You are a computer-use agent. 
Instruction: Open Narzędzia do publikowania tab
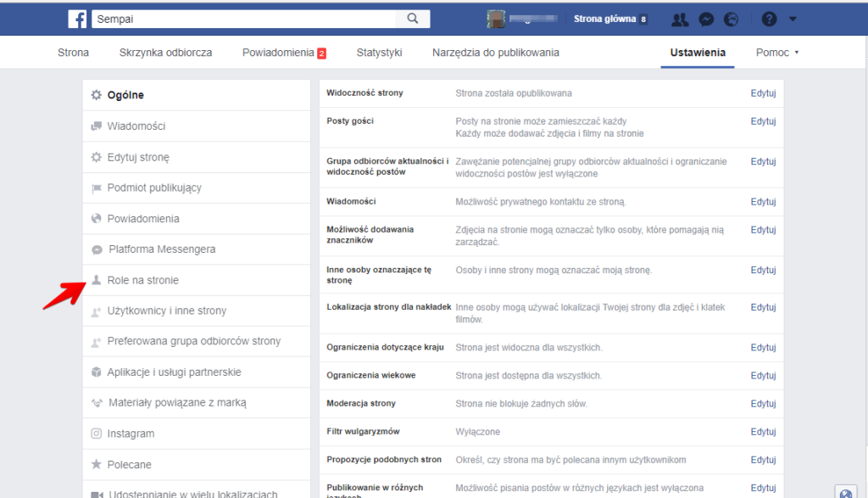tap(495, 53)
